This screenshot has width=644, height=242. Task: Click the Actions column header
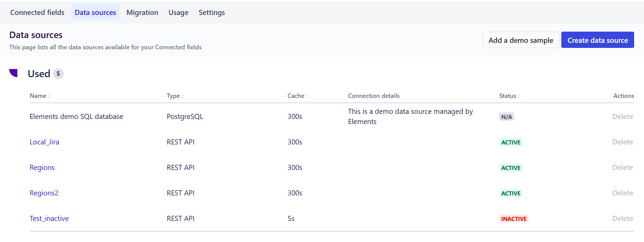point(624,96)
